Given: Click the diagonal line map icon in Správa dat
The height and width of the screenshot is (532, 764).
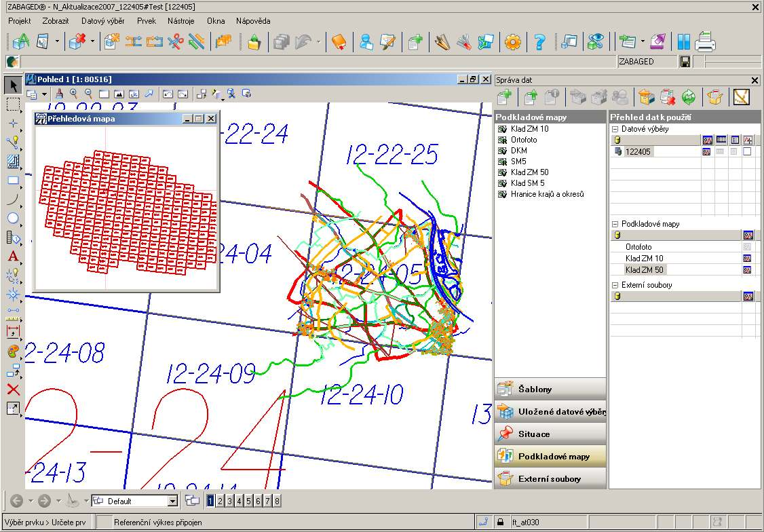Looking at the screenshot, I should (741, 98).
